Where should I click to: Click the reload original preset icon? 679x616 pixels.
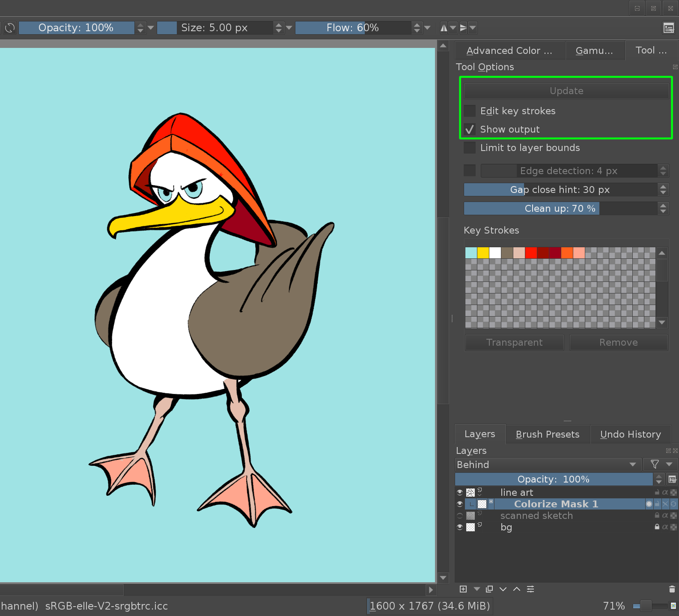tap(9, 28)
